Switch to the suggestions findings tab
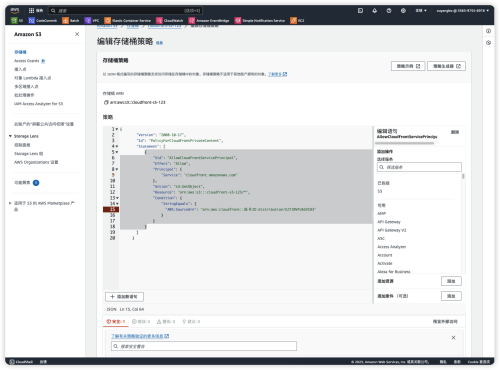The height and width of the screenshot is (370, 500). (191, 322)
